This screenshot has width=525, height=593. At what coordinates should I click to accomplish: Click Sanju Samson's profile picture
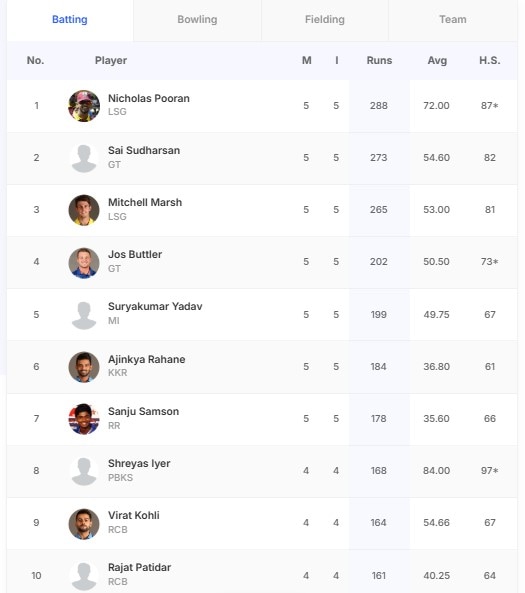(x=84, y=419)
